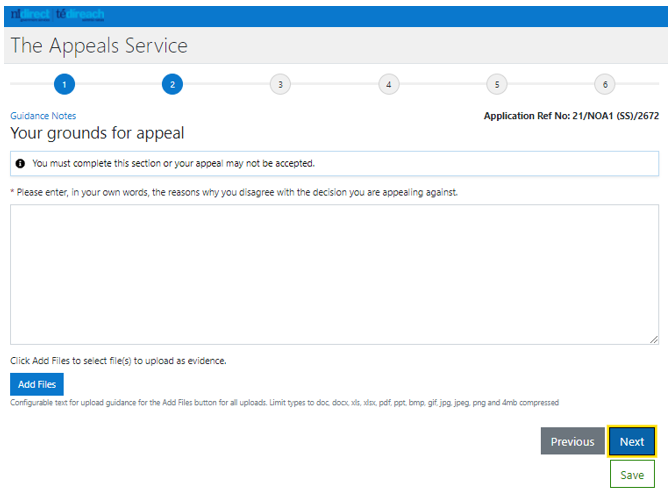
Task: Click the Add Files button
Action: tap(37, 384)
